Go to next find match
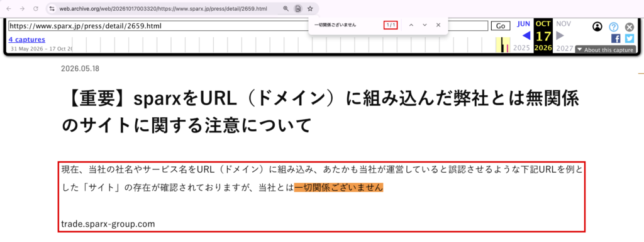644x242 pixels. point(425,25)
